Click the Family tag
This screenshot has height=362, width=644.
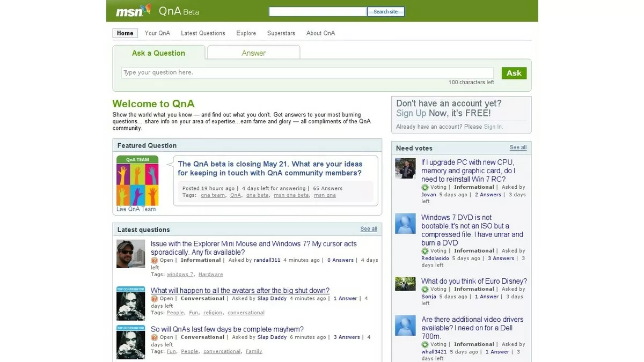[x=254, y=351]
